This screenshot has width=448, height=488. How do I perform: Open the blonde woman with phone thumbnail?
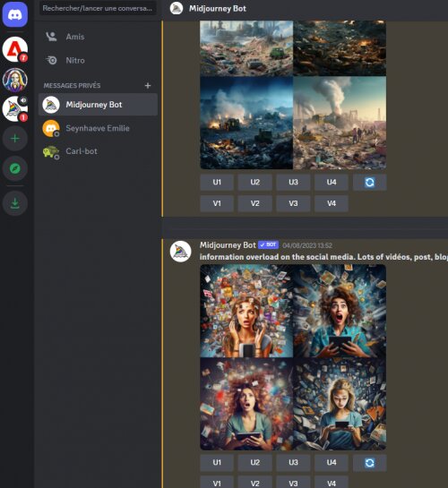340,404
